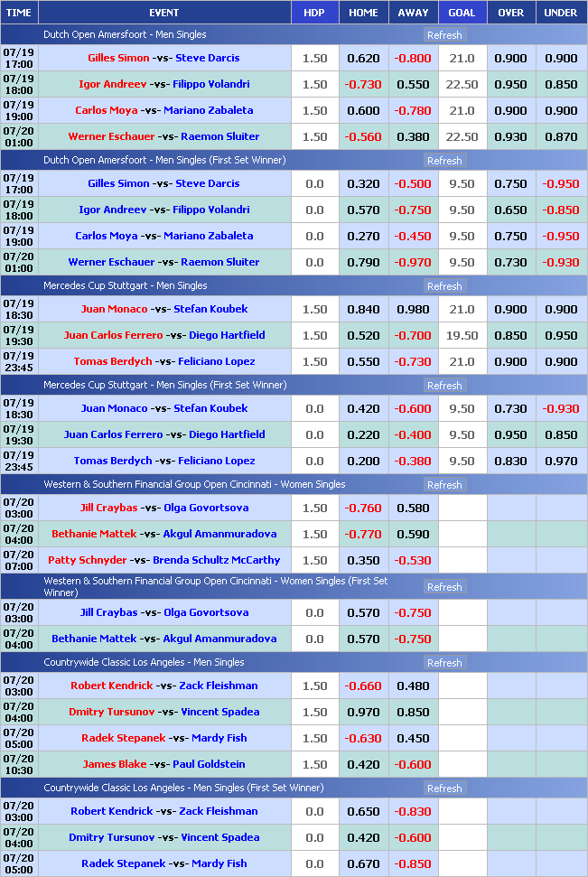Select home odds -0.760 for Jill Craybas
588x877 pixels.
pos(363,508)
